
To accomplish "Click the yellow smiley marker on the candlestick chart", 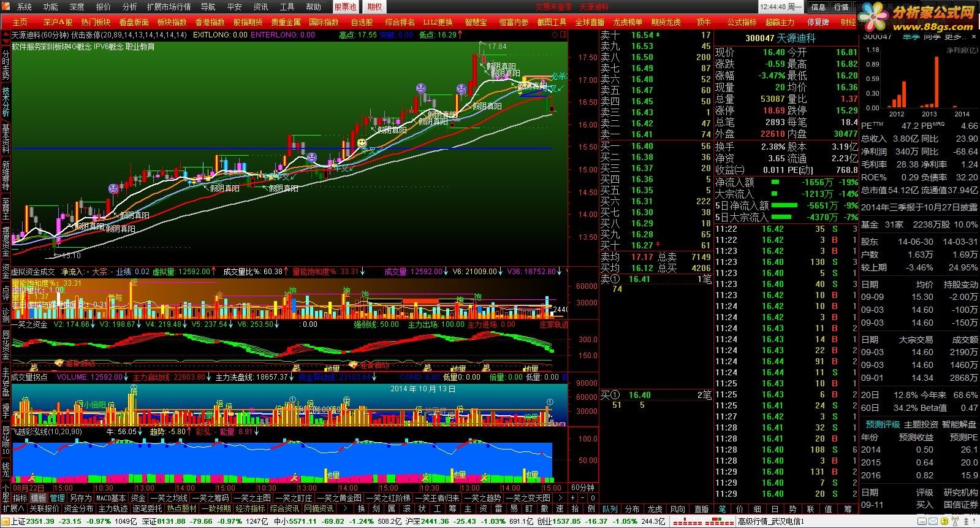I will (362, 143).
